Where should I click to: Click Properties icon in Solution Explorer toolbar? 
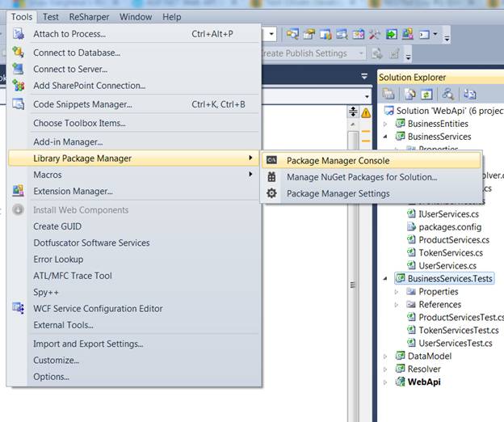tap(388, 95)
